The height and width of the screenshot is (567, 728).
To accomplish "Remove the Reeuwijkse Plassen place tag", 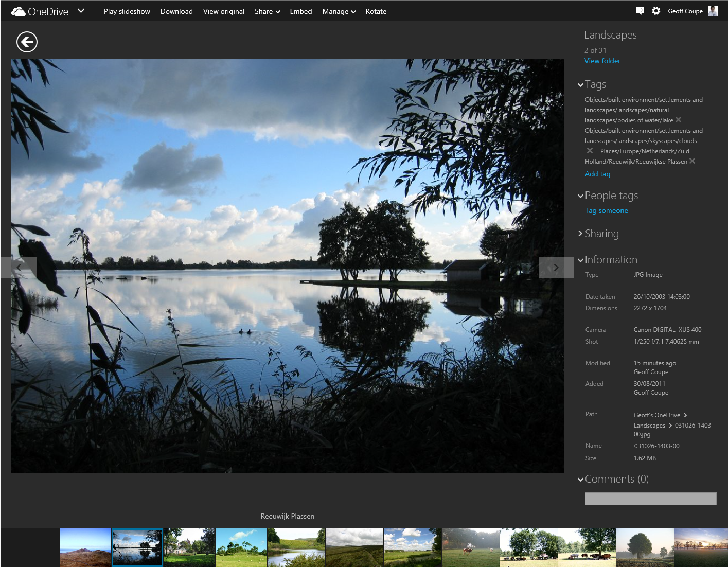I will coord(693,161).
